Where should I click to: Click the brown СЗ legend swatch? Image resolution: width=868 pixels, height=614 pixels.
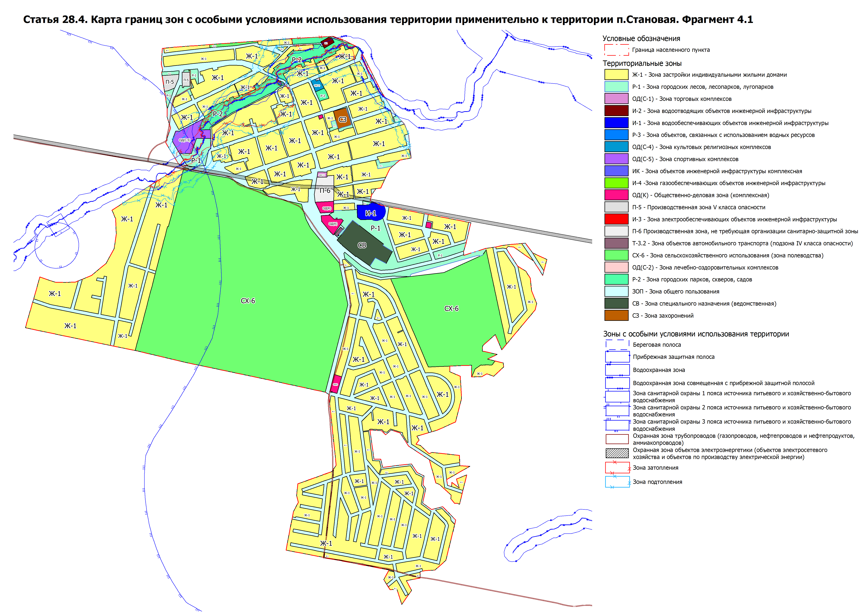[616, 316]
